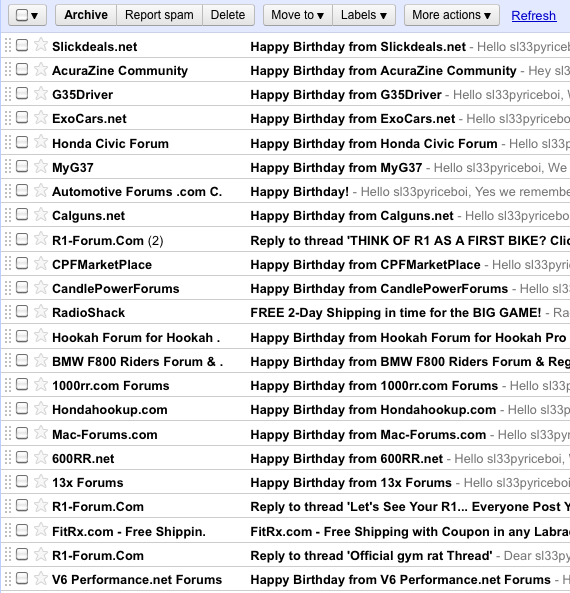
Task: Star the CandlePowerForums email
Action: (x=40, y=287)
